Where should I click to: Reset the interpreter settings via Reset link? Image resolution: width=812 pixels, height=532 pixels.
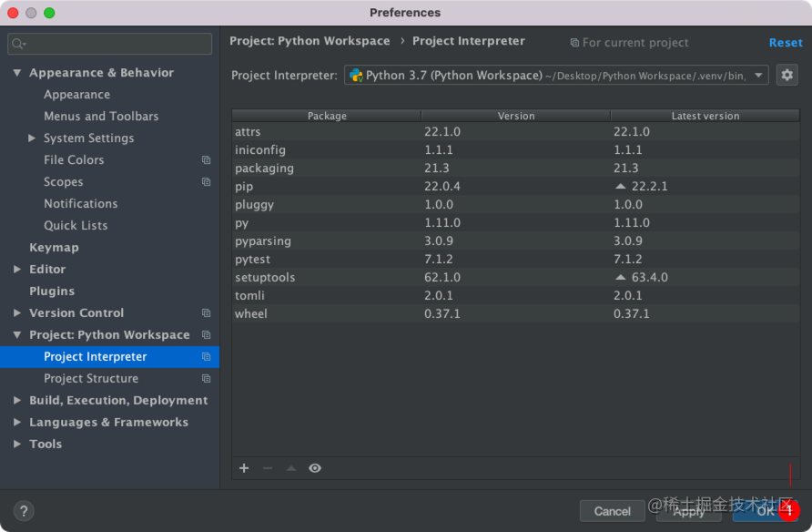785,42
